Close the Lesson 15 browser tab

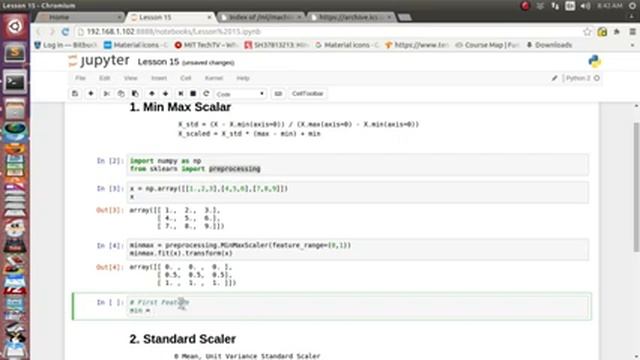209,17
